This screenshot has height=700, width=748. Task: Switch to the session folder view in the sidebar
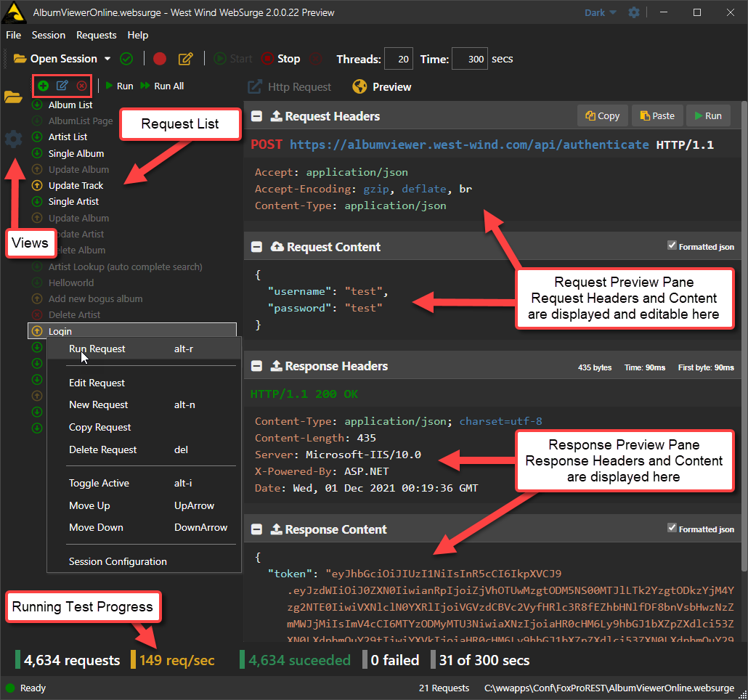click(x=13, y=97)
